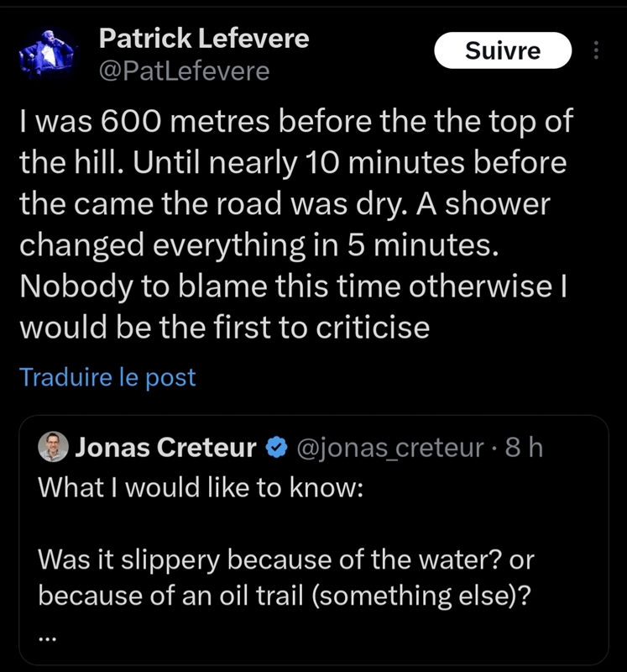Click the "Was it slippery" question line
Screen dimensions: 627x672
tap(286, 559)
